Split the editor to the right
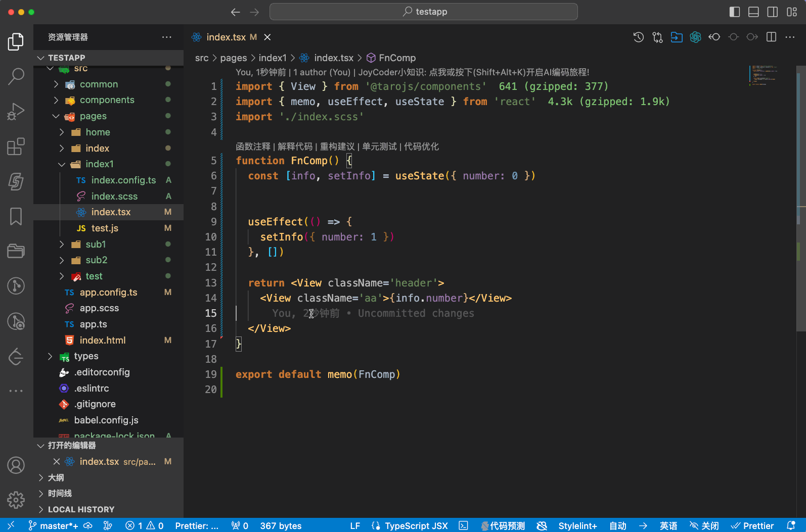This screenshot has width=806, height=532. tap(771, 37)
